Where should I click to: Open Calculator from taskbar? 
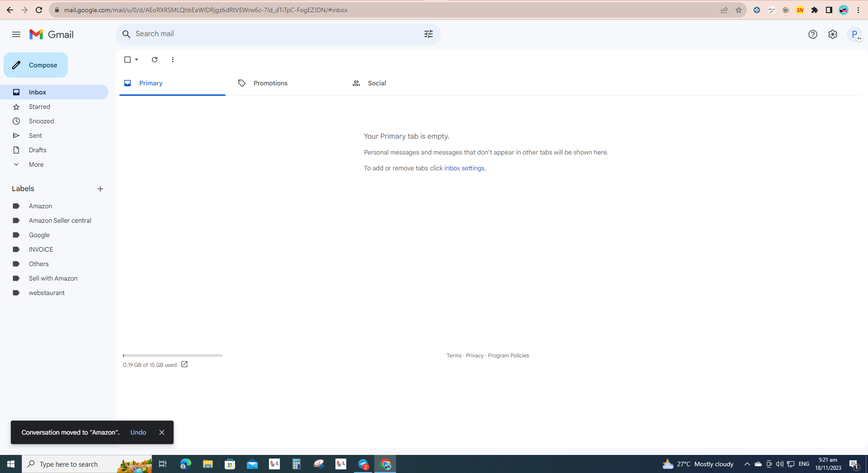[296, 464]
